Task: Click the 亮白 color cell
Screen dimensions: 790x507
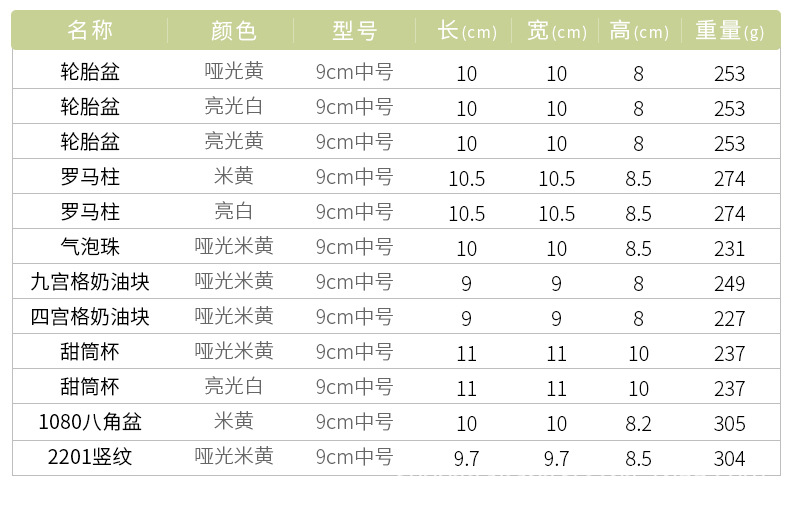Action: [x=234, y=212]
